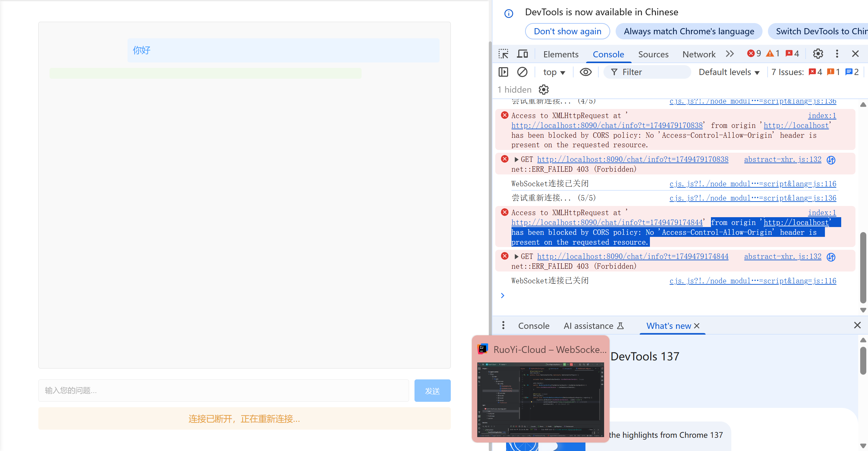Click the "Don't show again" button
The width and height of the screenshot is (868, 451).
[x=567, y=31]
